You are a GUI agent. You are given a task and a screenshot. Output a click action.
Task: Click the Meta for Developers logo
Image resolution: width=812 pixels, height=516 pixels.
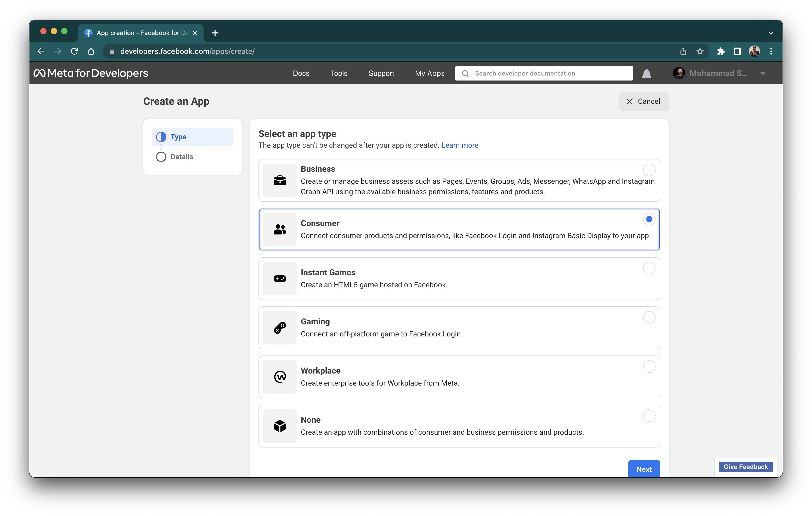91,73
